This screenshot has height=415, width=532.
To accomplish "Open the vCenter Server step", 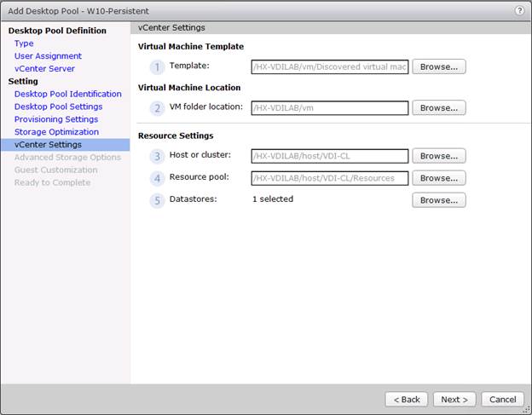I will (44, 68).
